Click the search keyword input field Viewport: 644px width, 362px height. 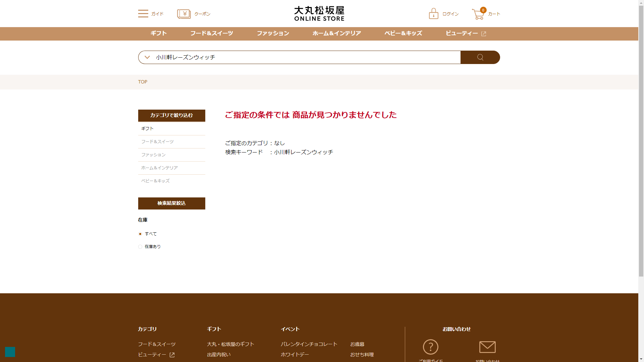[302, 57]
